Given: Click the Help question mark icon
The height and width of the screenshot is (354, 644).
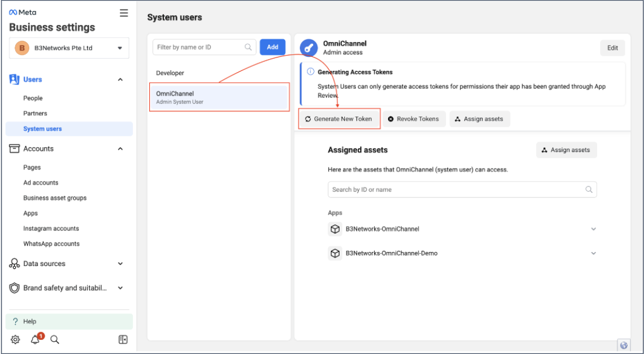Looking at the screenshot, I should point(15,322).
